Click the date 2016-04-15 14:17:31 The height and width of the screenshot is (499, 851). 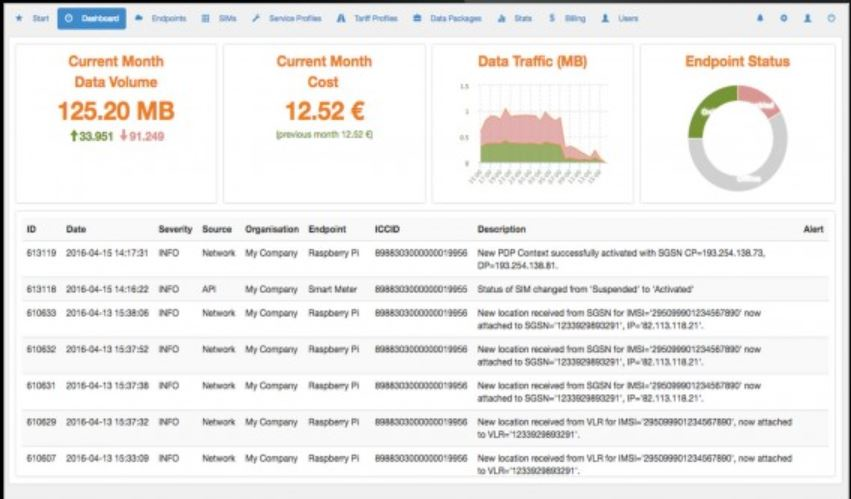(107, 253)
